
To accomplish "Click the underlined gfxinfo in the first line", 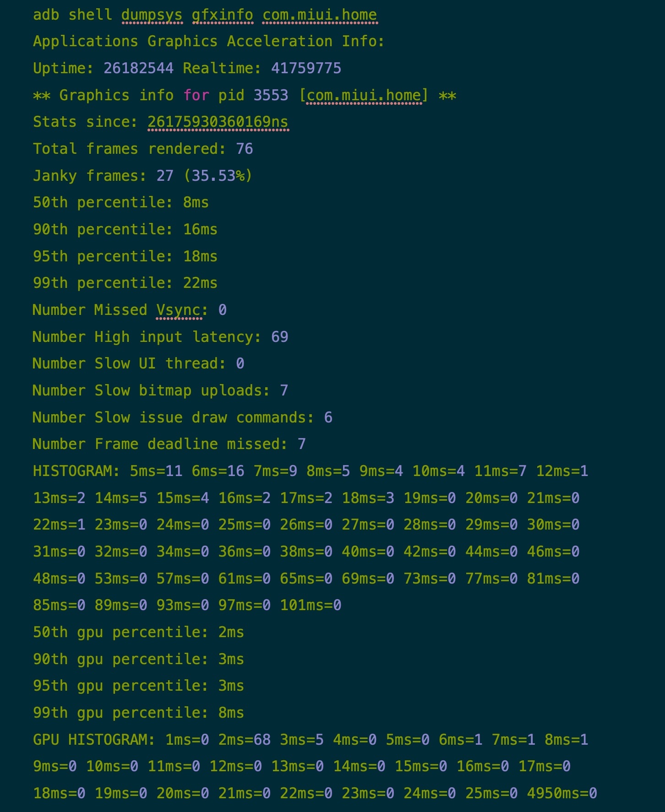I will [x=222, y=15].
